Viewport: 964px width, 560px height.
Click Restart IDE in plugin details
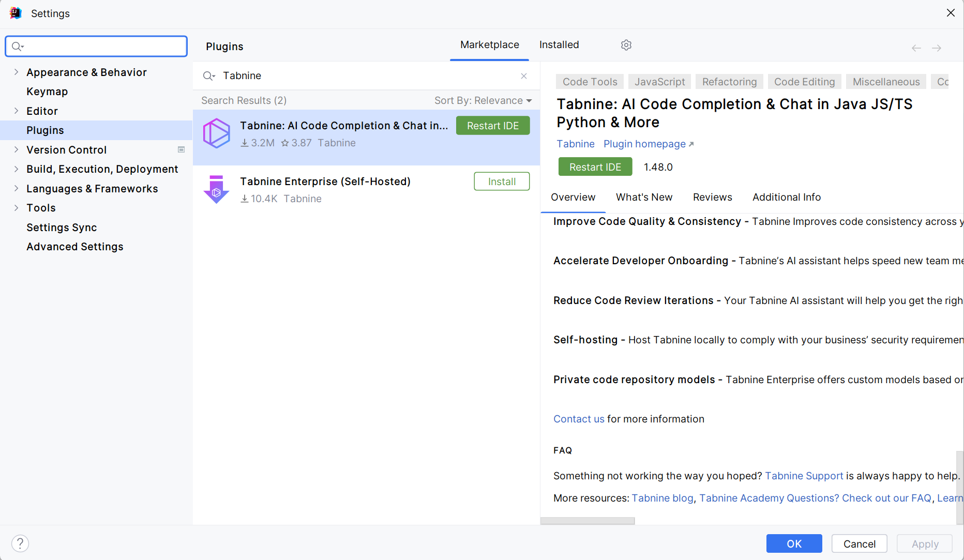(595, 167)
